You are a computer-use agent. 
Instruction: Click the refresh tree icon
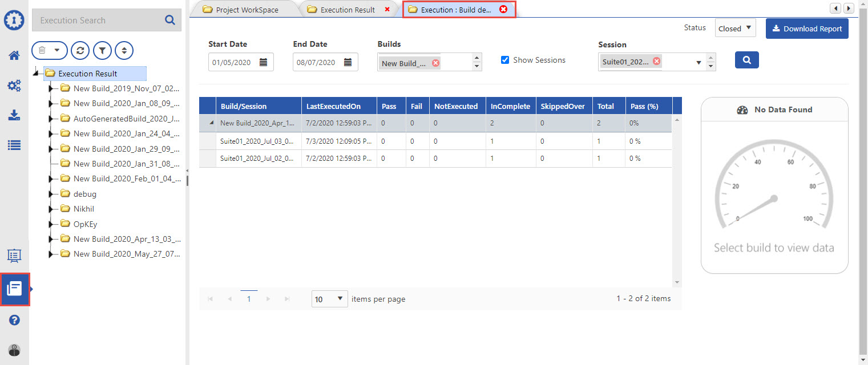click(x=80, y=50)
